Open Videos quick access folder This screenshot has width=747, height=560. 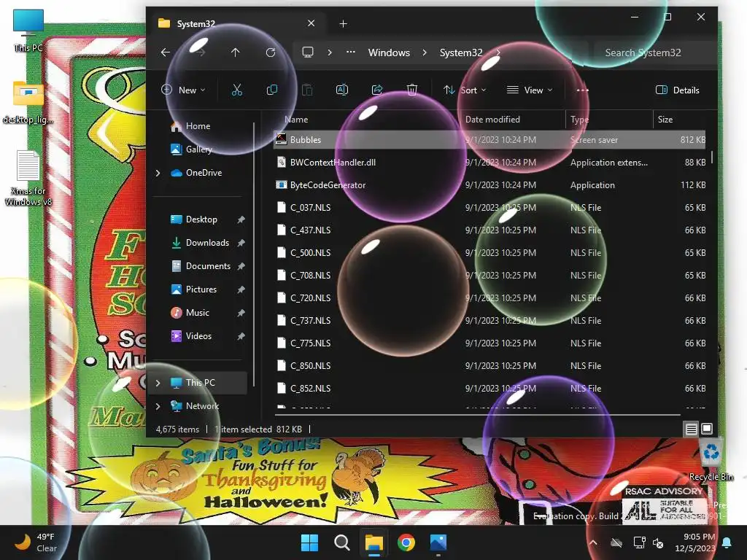[198, 335]
